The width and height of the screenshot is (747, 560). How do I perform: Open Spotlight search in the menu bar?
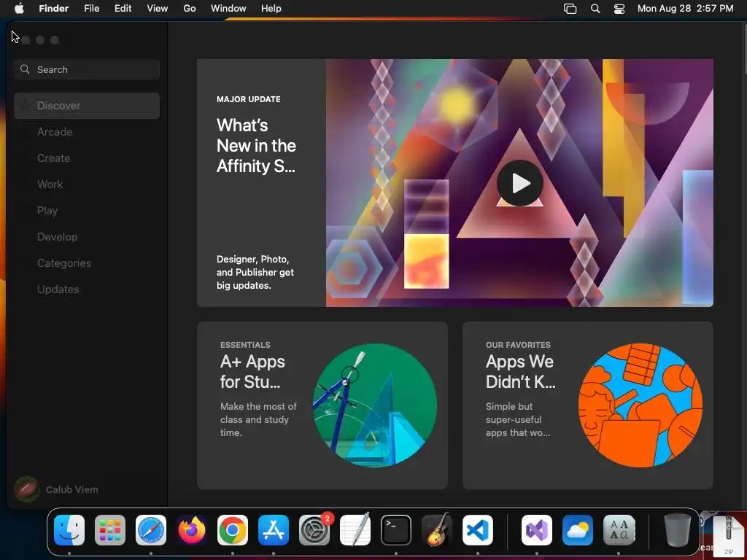[595, 9]
